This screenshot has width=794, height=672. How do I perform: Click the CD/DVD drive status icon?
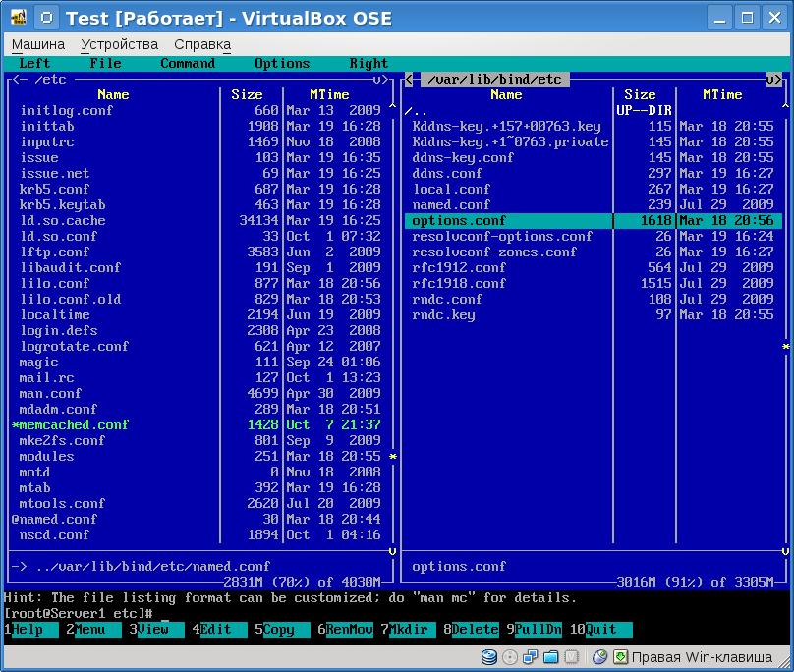click(511, 657)
